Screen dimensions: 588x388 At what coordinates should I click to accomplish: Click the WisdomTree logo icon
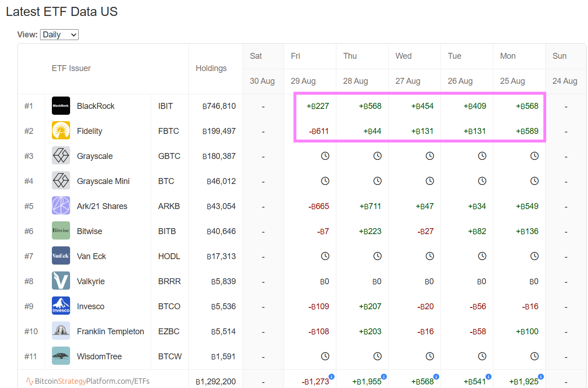pos(61,356)
